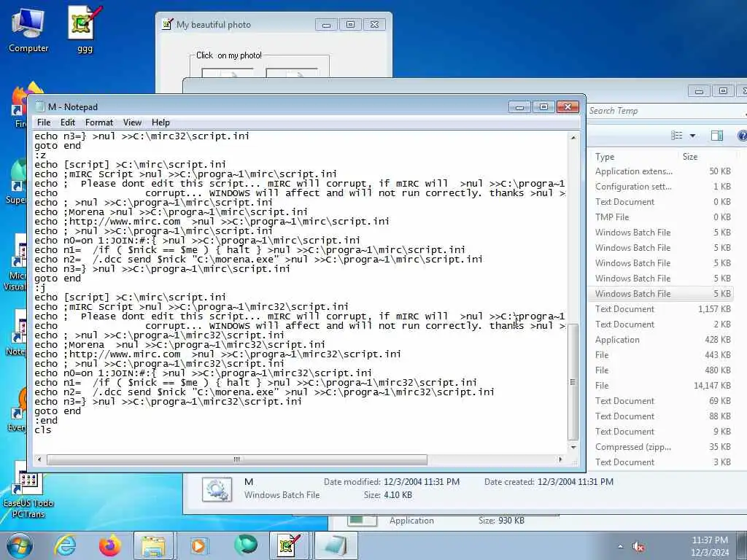Toggle the preview pane icon in Explorer
Image resolution: width=747 pixels, height=560 pixels.
point(716,136)
